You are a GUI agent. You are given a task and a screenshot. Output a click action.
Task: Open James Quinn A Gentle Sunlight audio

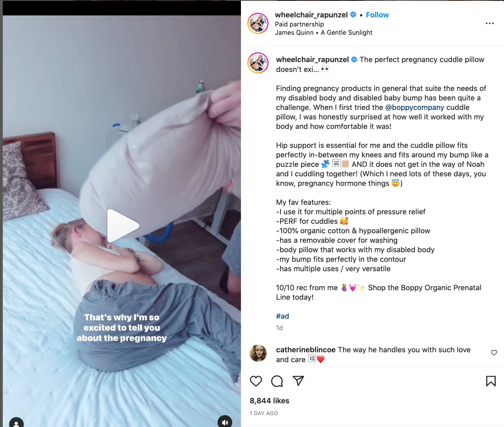pyautogui.click(x=324, y=33)
